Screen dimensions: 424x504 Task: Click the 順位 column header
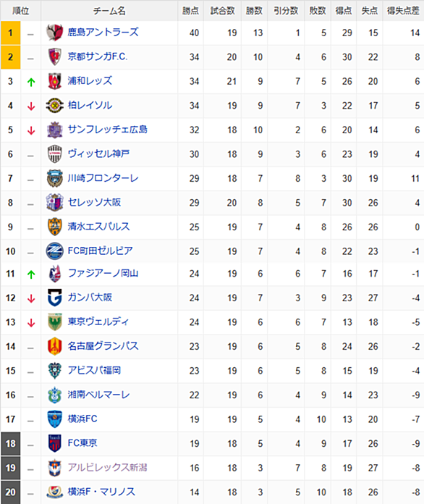(x=20, y=11)
